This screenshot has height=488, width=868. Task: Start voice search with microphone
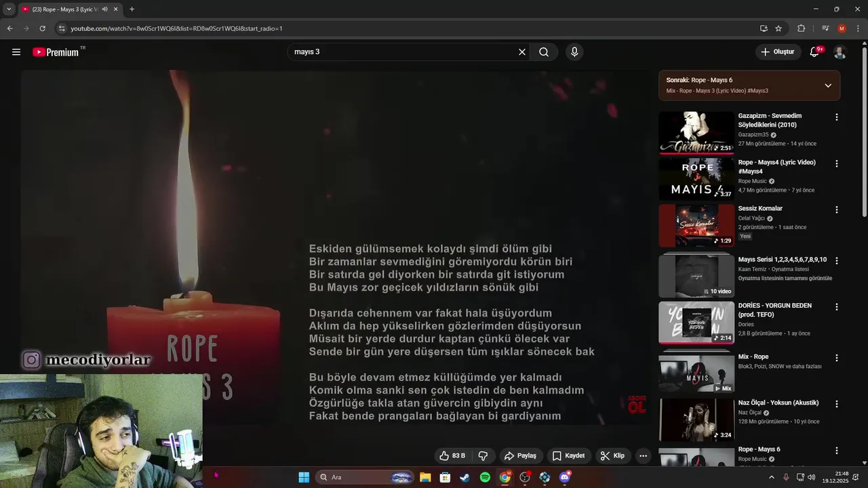pos(574,52)
